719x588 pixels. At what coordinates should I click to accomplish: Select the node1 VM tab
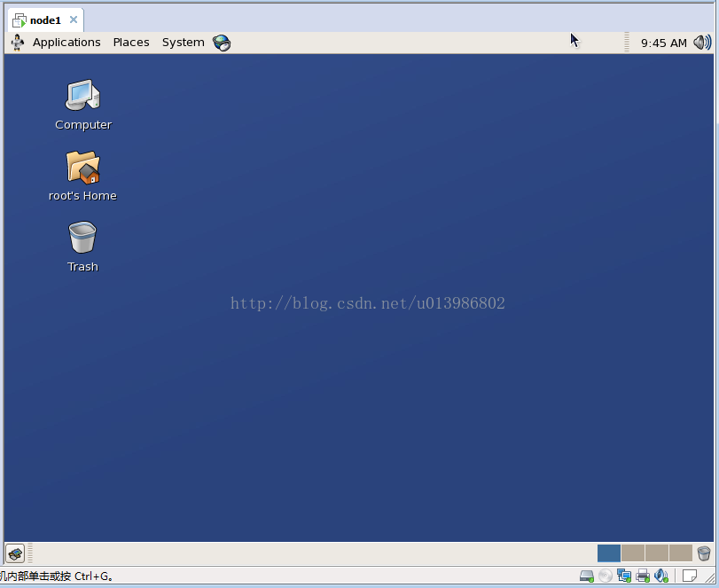(45, 20)
